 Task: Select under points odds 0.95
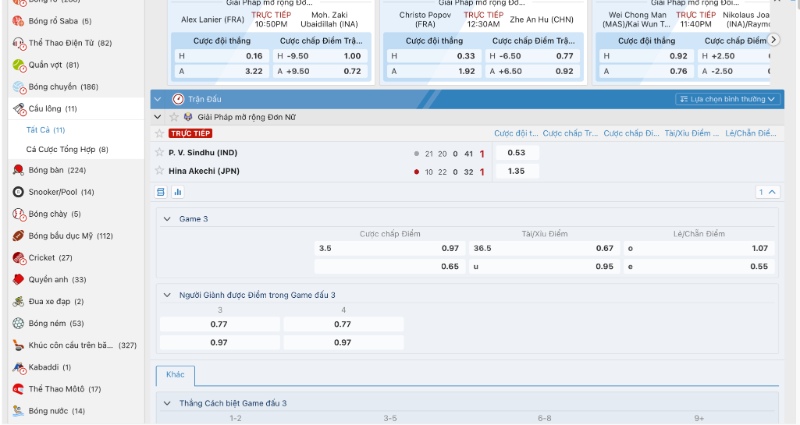544,266
